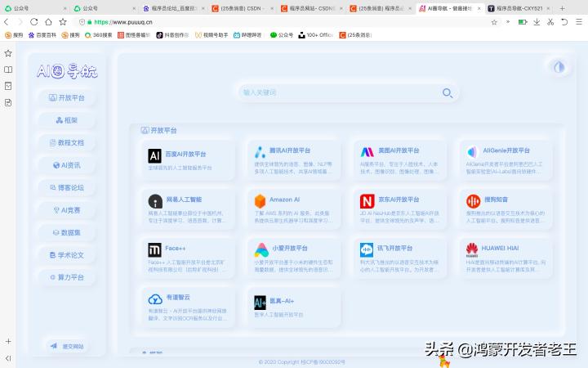Viewport: 588px width, 368px height.
Task: Open the reading book icon in the left sidebar
Action: [8, 70]
